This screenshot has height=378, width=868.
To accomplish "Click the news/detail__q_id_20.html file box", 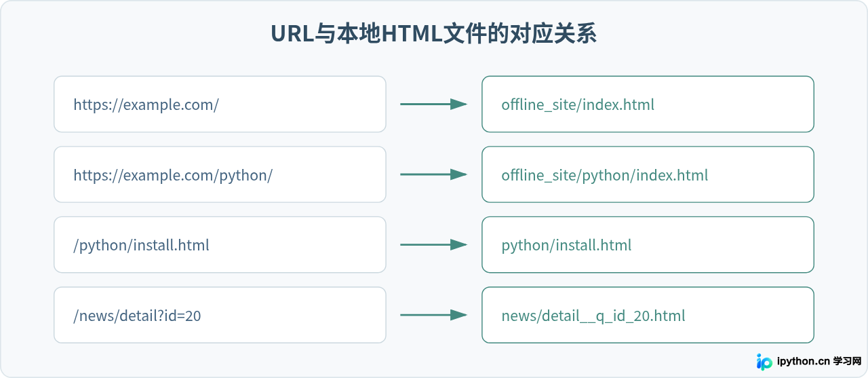I will tap(648, 315).
